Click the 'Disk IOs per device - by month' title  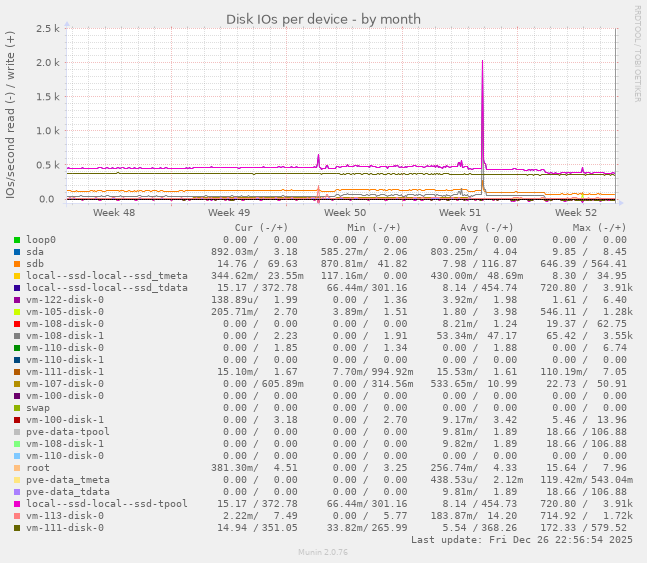pos(324,19)
